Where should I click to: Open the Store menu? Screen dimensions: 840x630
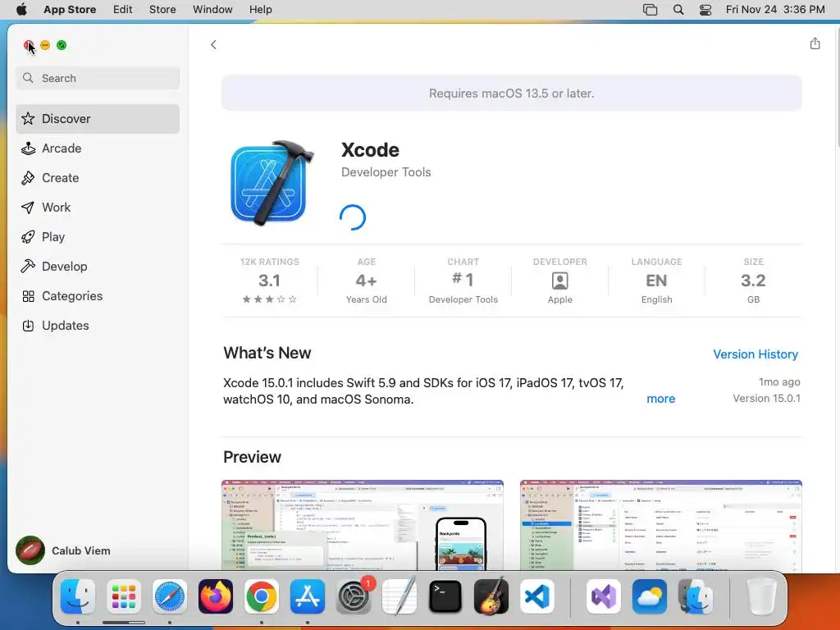pyautogui.click(x=162, y=10)
